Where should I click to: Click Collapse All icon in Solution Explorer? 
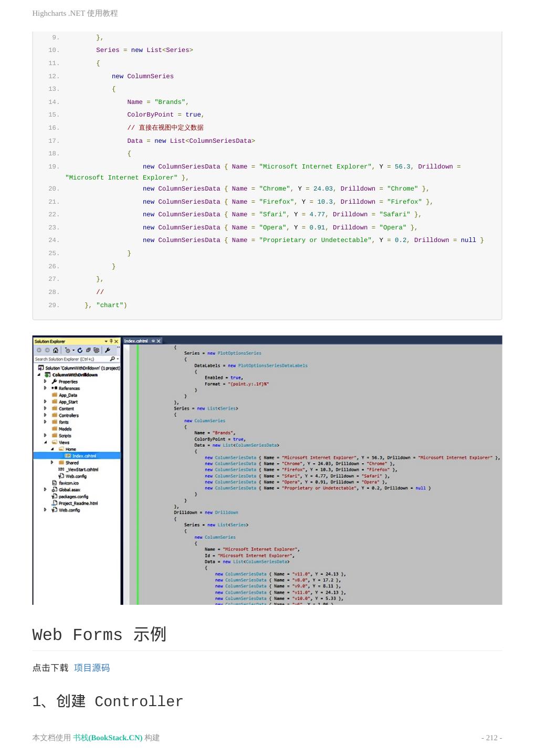(x=88, y=350)
